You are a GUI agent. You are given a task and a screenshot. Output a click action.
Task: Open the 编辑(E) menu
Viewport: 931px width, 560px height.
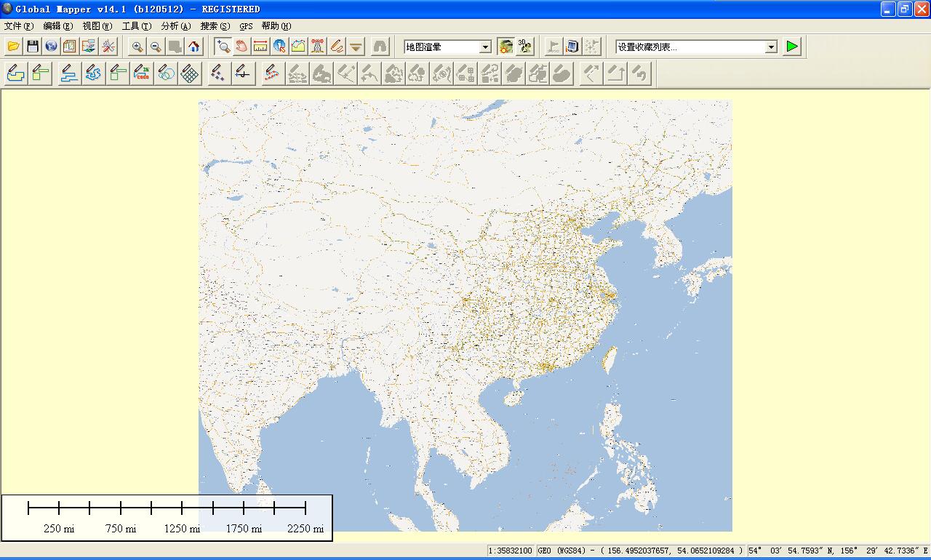click(x=58, y=25)
